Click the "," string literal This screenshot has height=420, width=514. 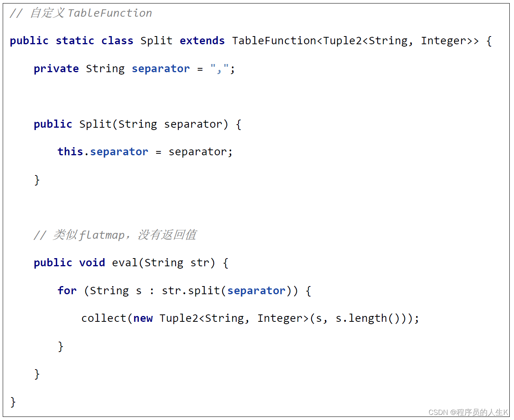click(x=220, y=69)
